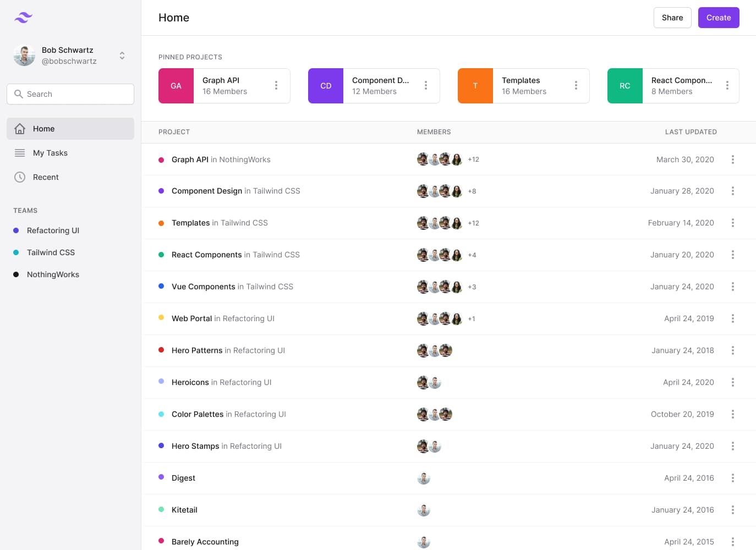The image size is (756, 550).
Task: Click the swirl logo icon at top left
Action: tap(23, 17)
